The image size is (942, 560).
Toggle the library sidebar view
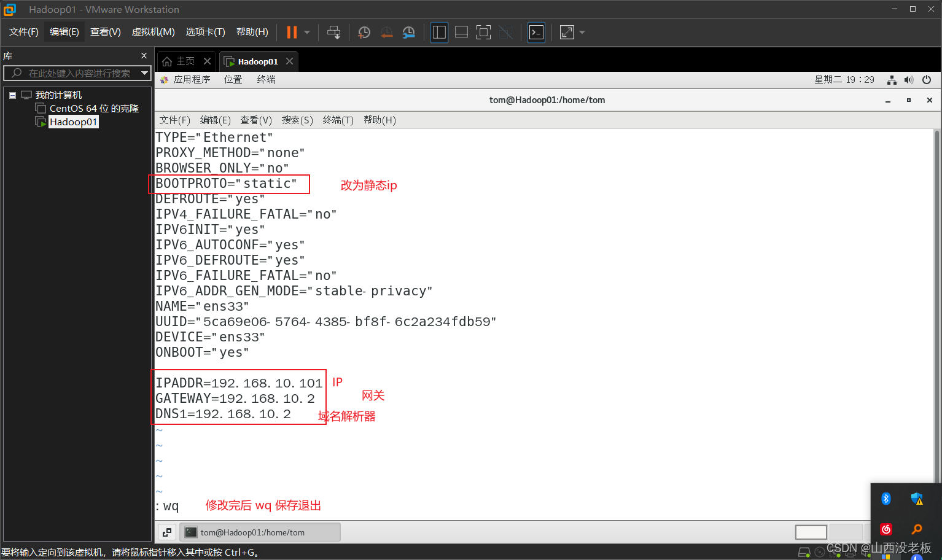pos(439,32)
